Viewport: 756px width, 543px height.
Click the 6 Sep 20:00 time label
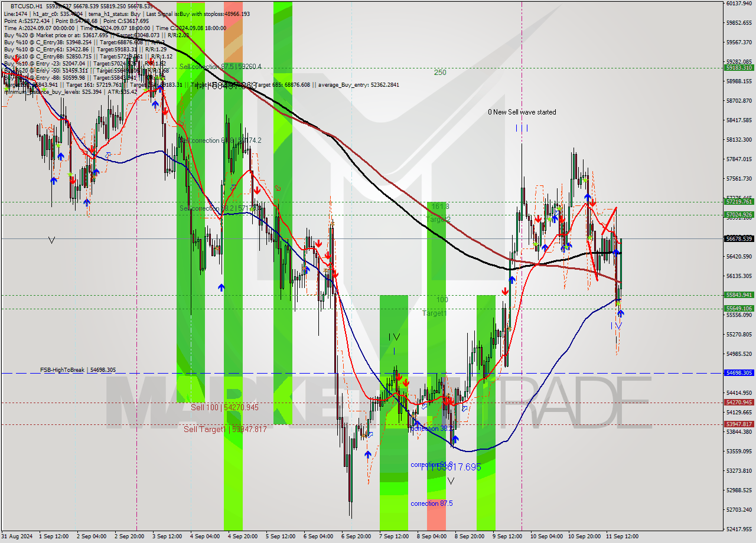(356, 537)
